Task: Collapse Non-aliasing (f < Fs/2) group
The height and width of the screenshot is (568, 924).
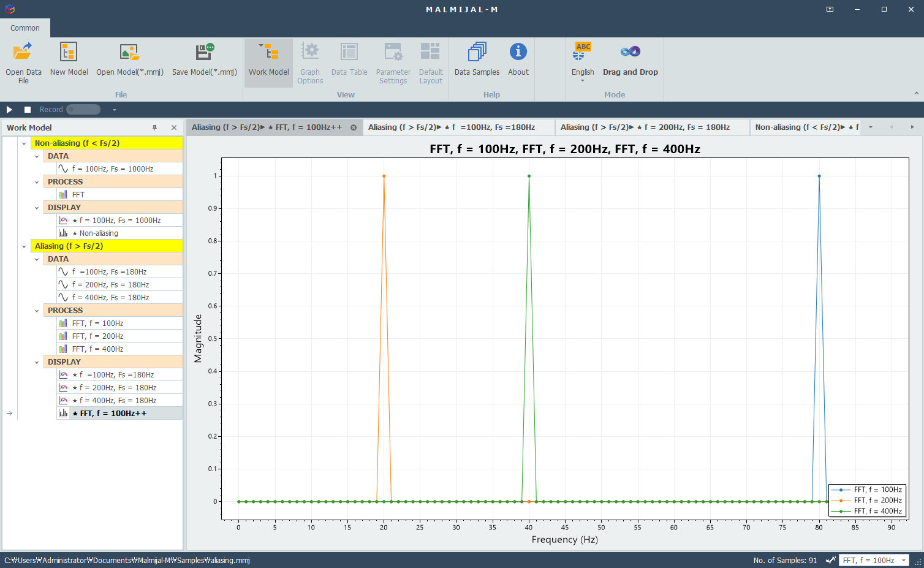Action: point(24,143)
